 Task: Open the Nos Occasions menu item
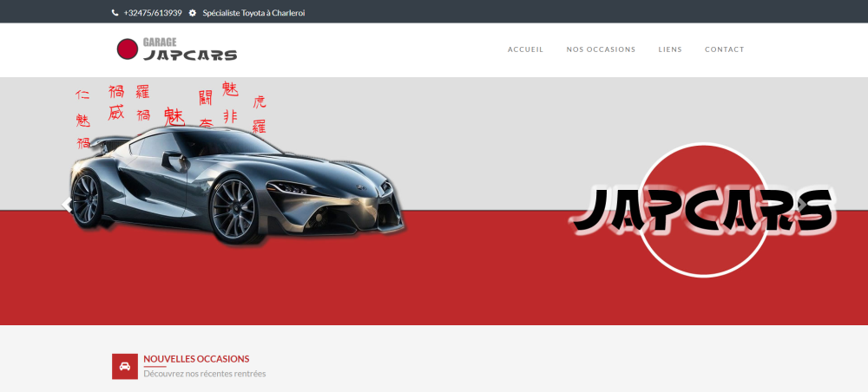pyautogui.click(x=601, y=49)
